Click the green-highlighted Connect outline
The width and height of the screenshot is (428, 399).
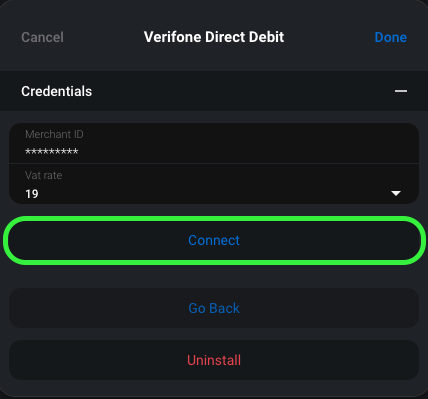(x=214, y=241)
